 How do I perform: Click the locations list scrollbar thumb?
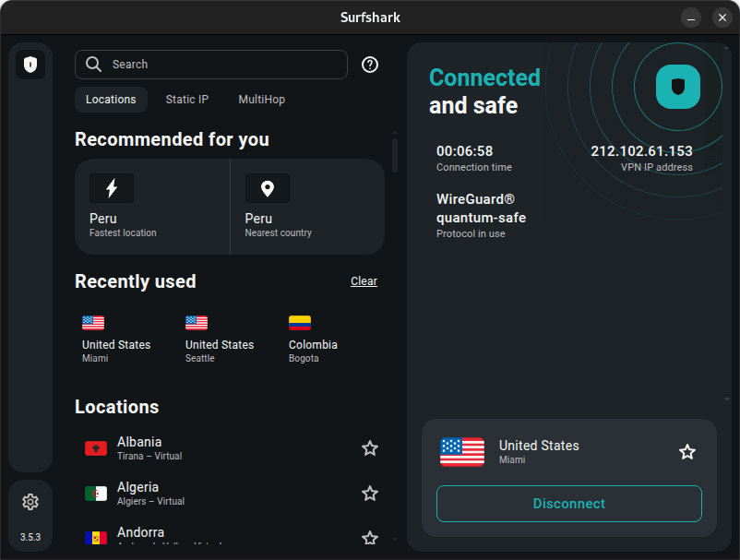point(395,155)
